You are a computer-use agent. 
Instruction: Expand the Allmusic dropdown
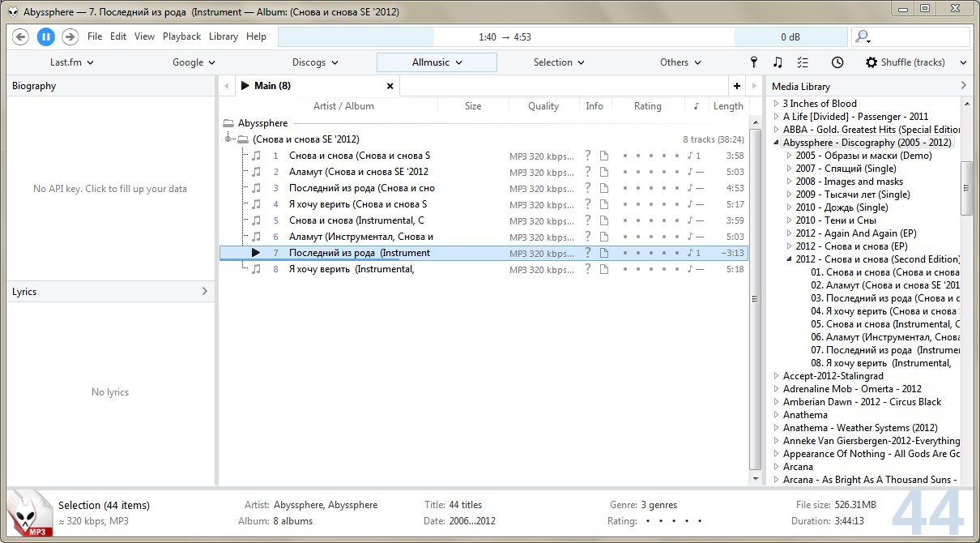pyautogui.click(x=437, y=62)
